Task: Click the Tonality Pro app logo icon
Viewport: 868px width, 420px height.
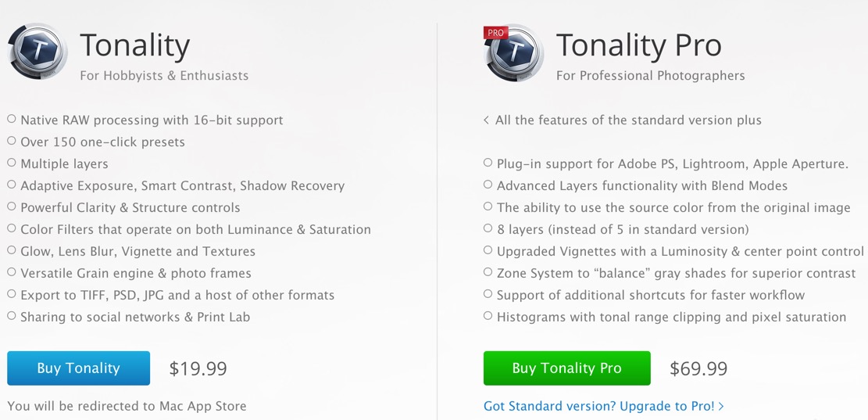Action: (513, 52)
